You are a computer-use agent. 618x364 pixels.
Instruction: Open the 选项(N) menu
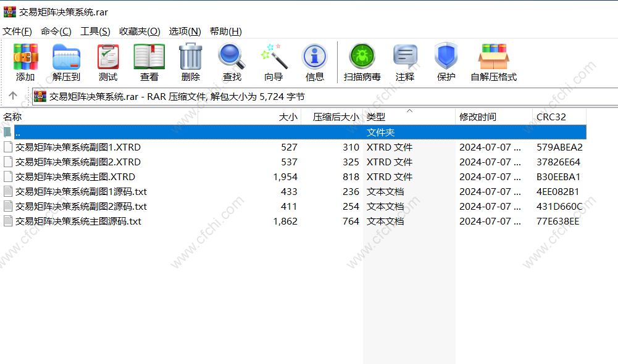(x=185, y=31)
